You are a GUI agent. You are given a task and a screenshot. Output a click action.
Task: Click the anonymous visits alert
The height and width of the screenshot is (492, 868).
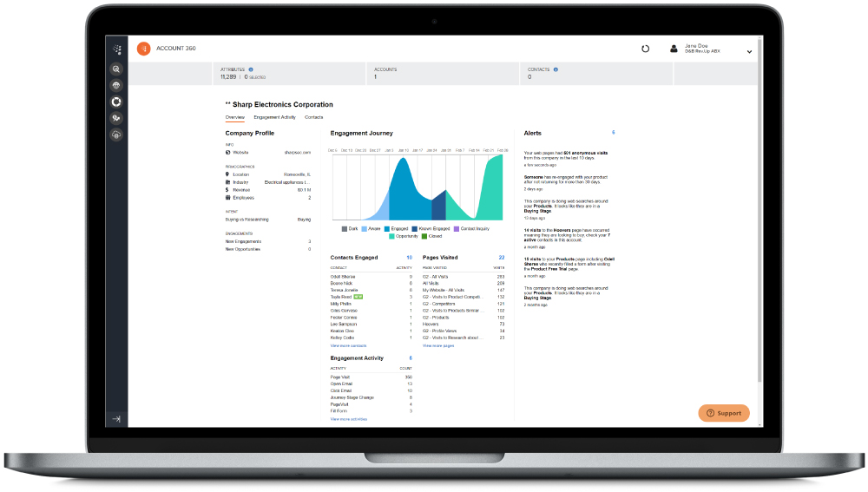pos(566,158)
